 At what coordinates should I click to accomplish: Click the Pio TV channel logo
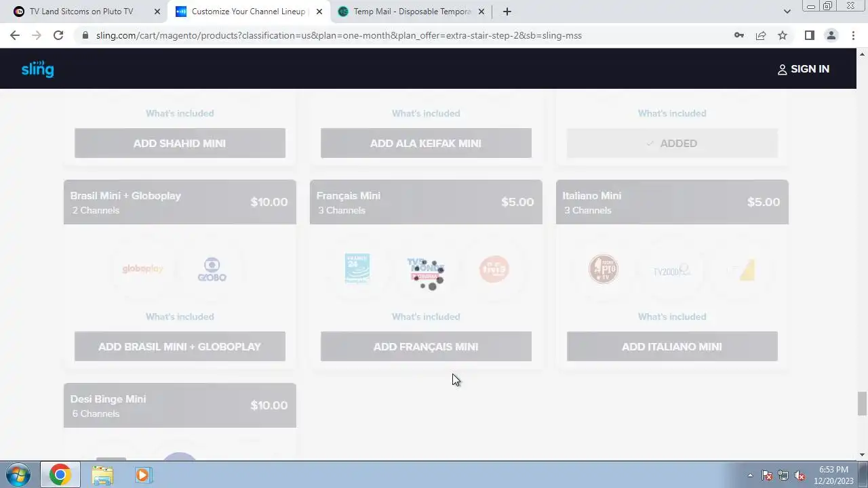[603, 269]
